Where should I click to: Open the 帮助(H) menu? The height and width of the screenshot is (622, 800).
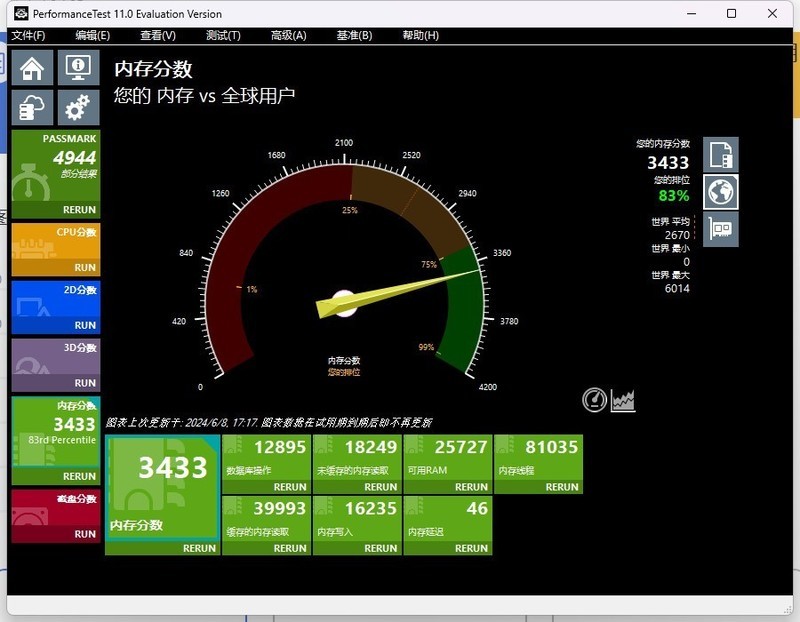pyautogui.click(x=420, y=35)
